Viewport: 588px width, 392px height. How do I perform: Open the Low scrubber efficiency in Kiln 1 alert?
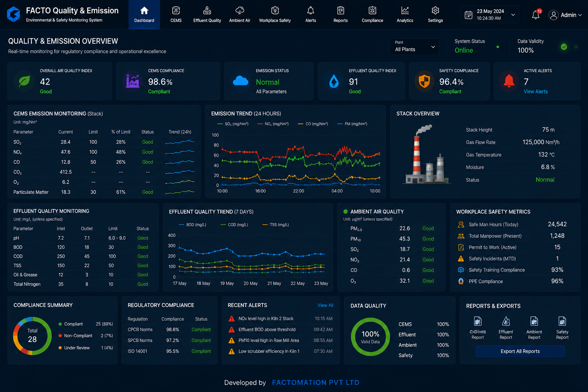pos(280,351)
